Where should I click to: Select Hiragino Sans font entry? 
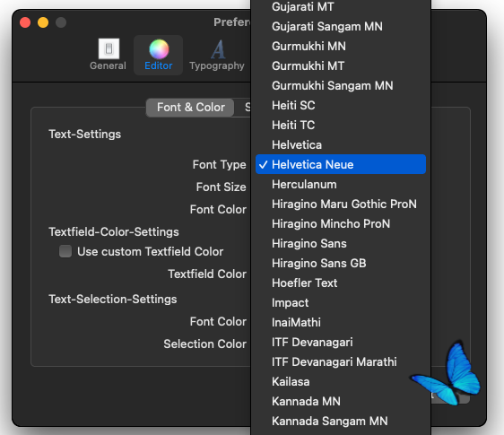(x=341, y=244)
